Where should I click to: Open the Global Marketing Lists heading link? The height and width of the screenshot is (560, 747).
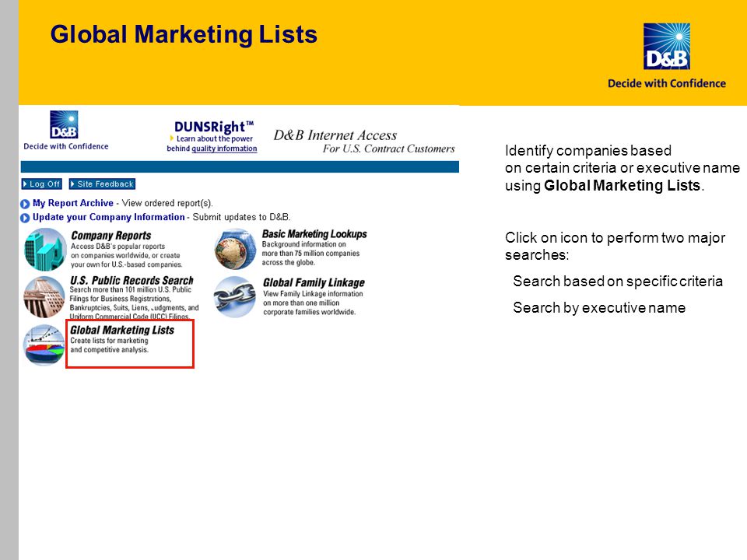[x=122, y=330]
